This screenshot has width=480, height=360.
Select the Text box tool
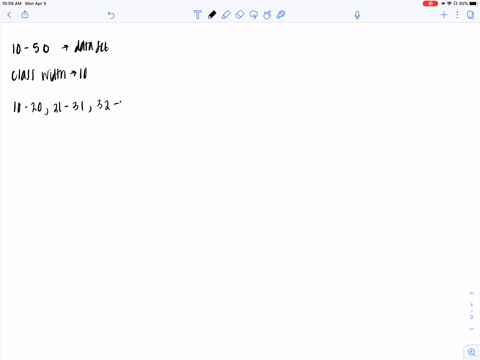(x=198, y=15)
